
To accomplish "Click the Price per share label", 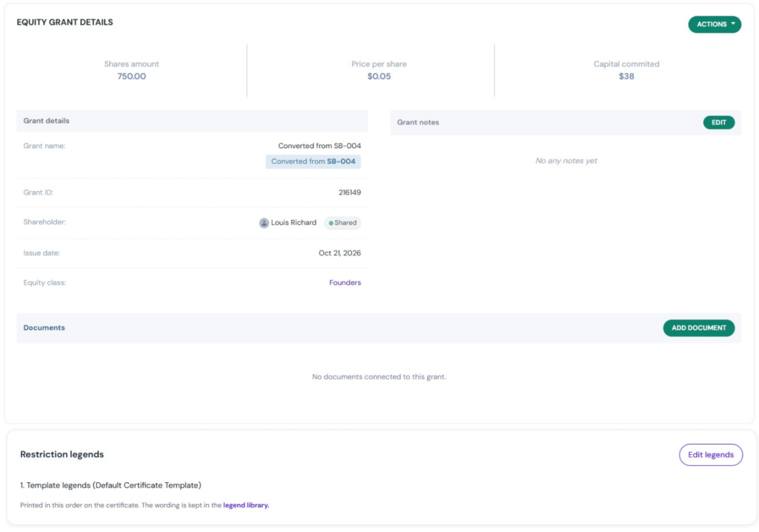I will click(379, 64).
